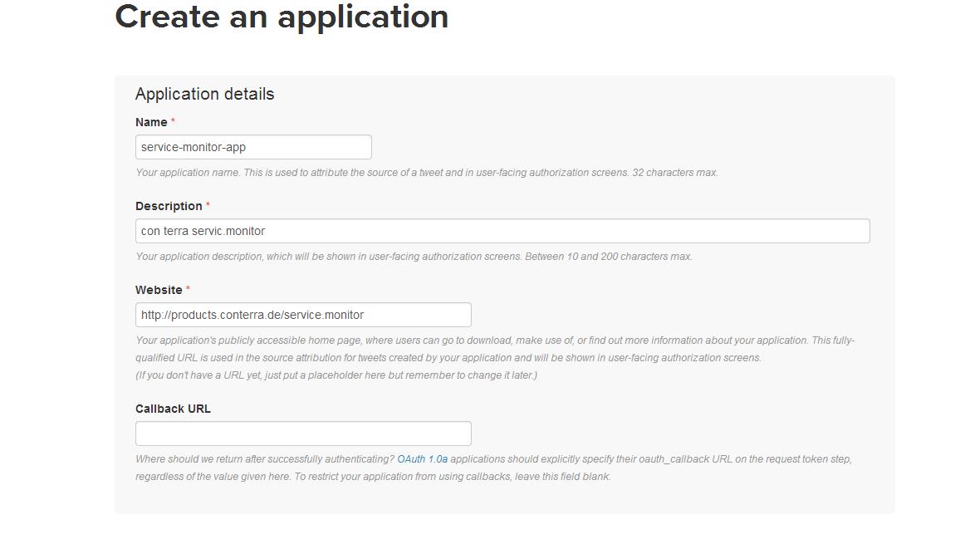The image size is (980, 539).
Task: Click the Description label above its field
Action: (169, 206)
